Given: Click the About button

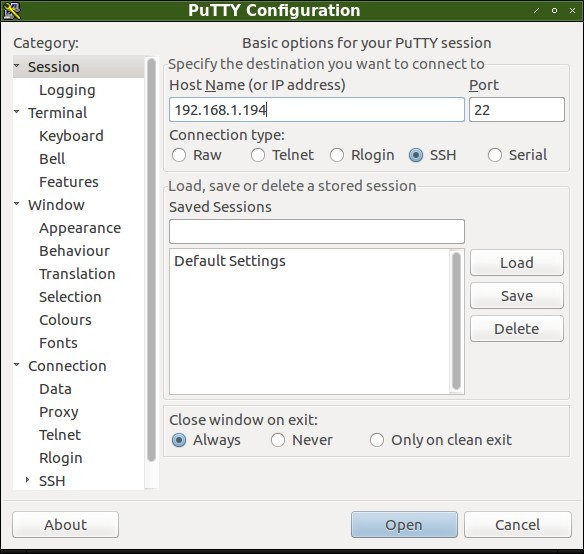Looking at the screenshot, I should coord(66,525).
